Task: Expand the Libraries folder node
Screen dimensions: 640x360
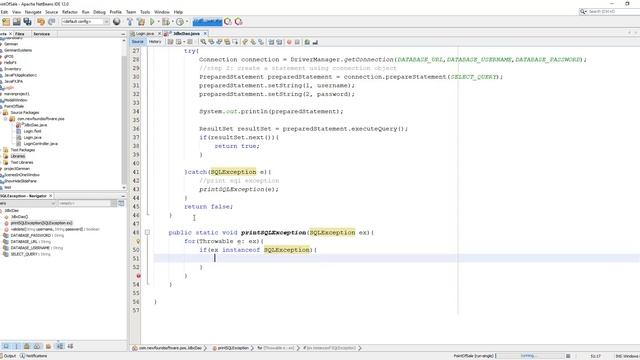Action: coord(1,156)
